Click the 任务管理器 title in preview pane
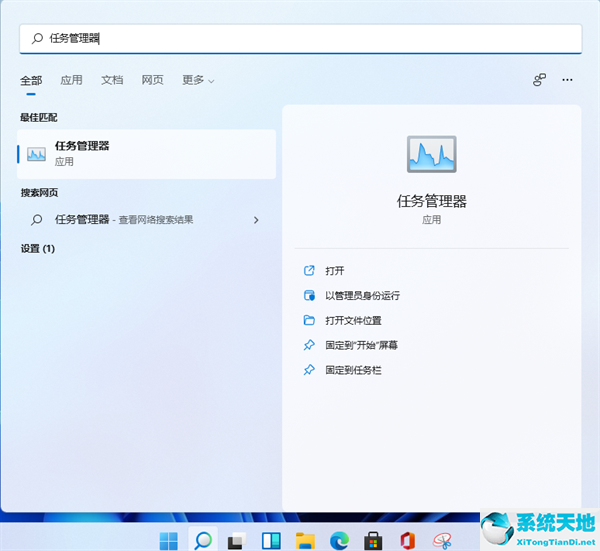The image size is (600, 551). 432,201
